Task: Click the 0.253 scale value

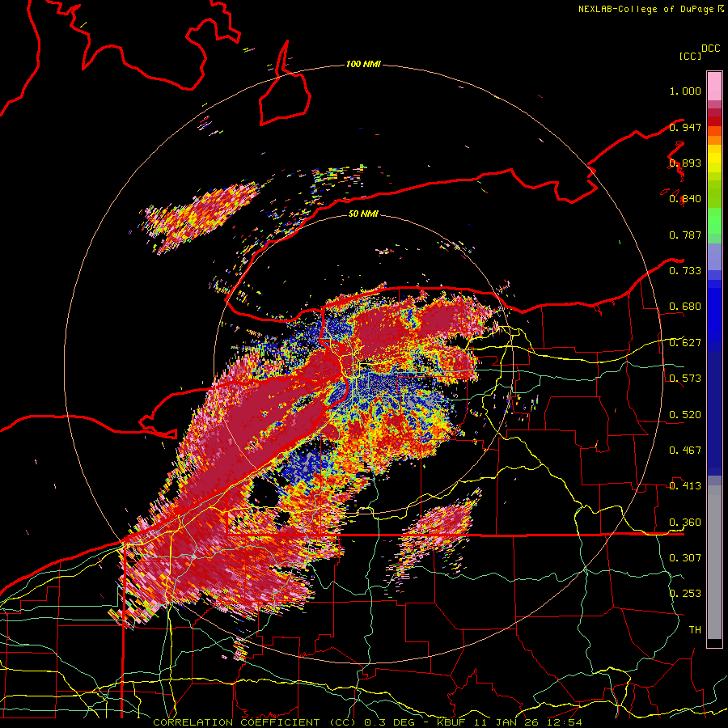Action: coord(685,594)
